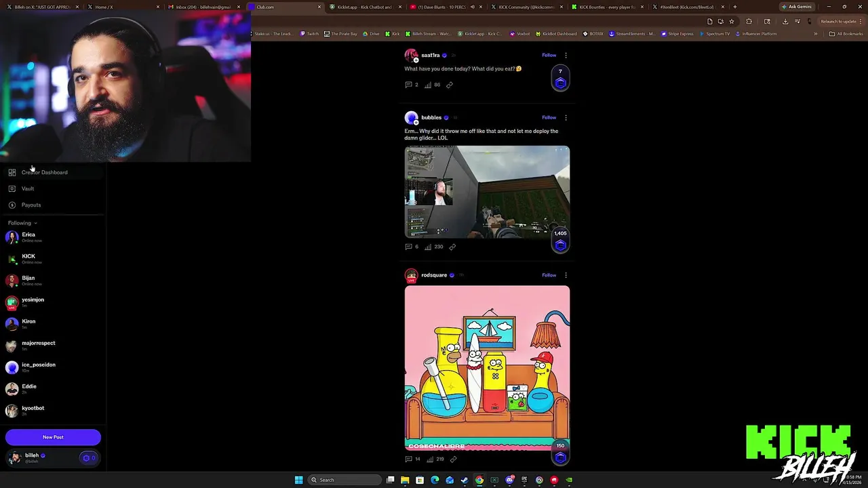Screen dimensions: 868x488
Task: Switch to the KICK Bounties browser tab
Action: pos(607,7)
